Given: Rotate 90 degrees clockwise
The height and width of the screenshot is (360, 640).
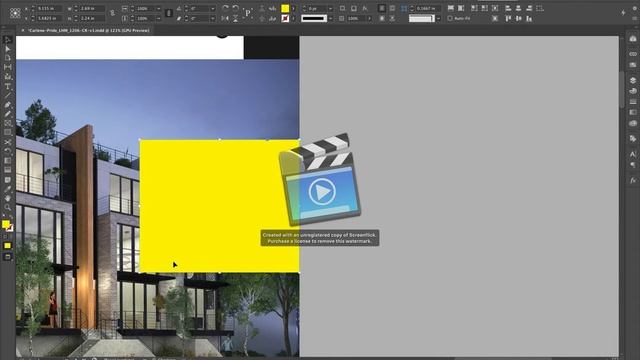Looking at the screenshot, I should click(x=225, y=8).
